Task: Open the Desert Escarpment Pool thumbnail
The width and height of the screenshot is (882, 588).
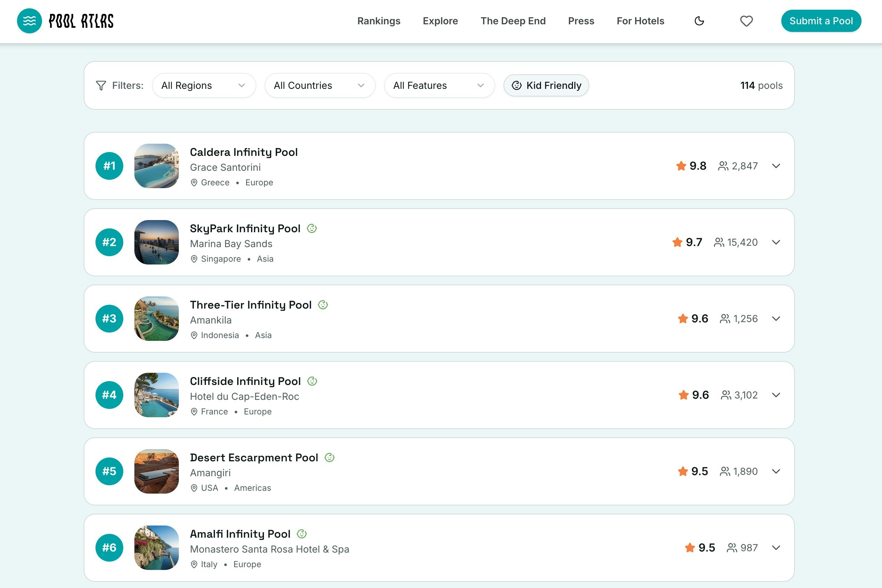Action: point(157,471)
